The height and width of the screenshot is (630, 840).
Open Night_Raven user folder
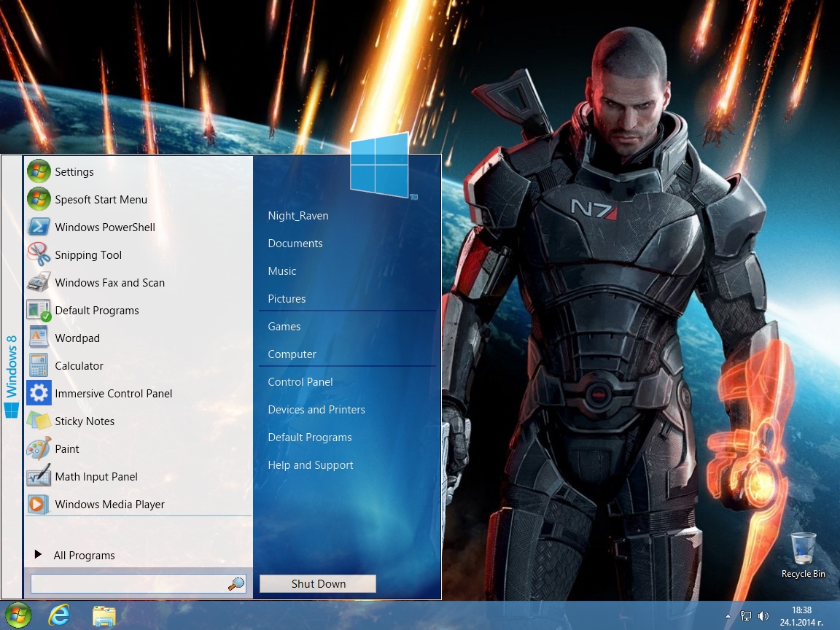click(298, 215)
